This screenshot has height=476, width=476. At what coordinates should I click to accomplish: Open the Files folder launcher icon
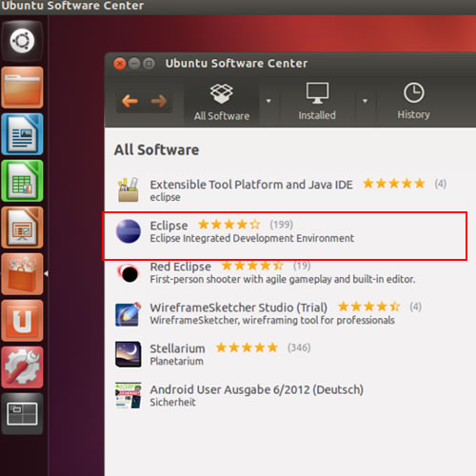(x=22, y=88)
